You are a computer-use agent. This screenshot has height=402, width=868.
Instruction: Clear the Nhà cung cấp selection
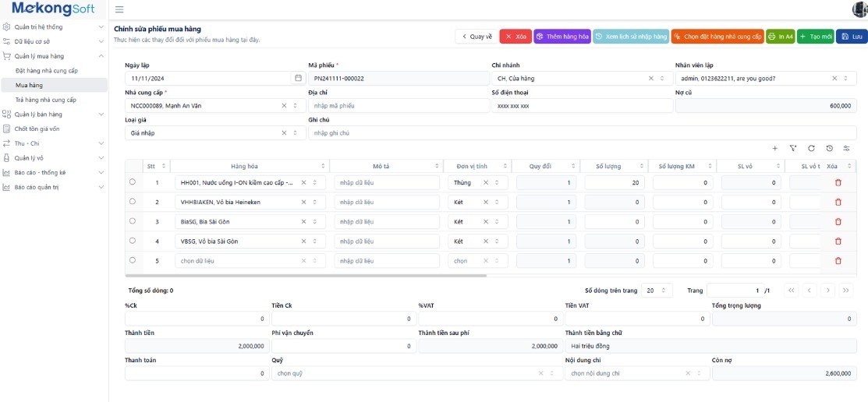(284, 105)
